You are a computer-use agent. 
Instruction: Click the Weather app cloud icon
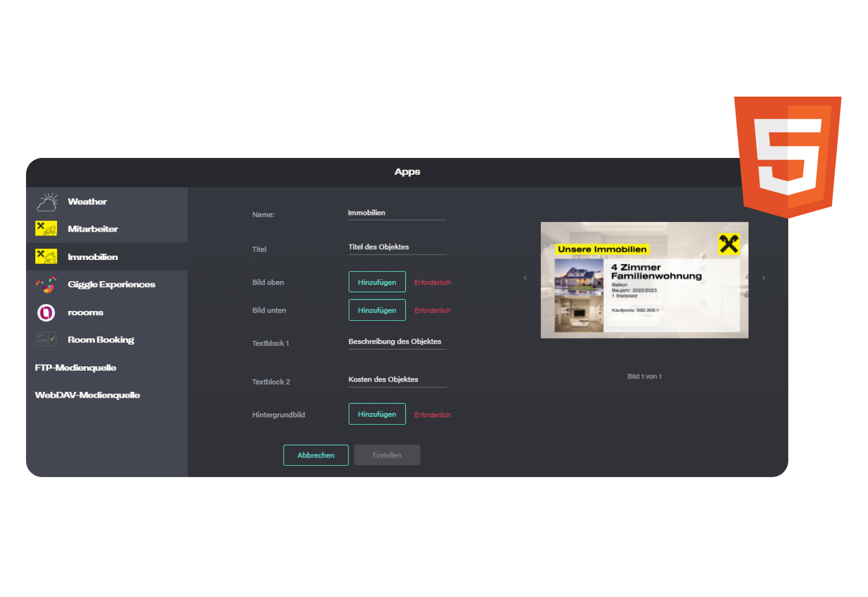[47, 202]
